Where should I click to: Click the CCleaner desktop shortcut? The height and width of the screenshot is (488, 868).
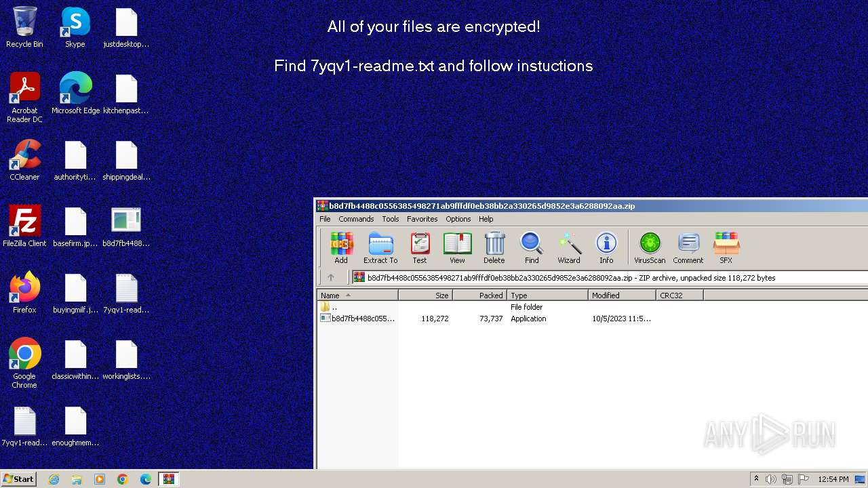pos(24,160)
